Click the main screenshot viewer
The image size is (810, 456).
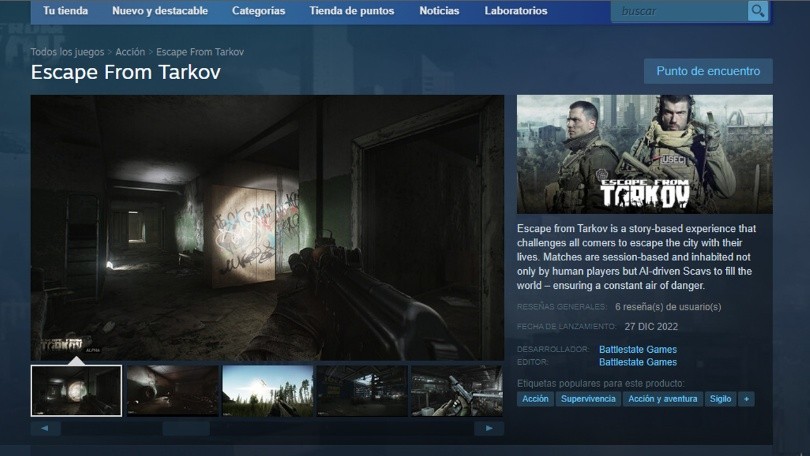coord(267,227)
